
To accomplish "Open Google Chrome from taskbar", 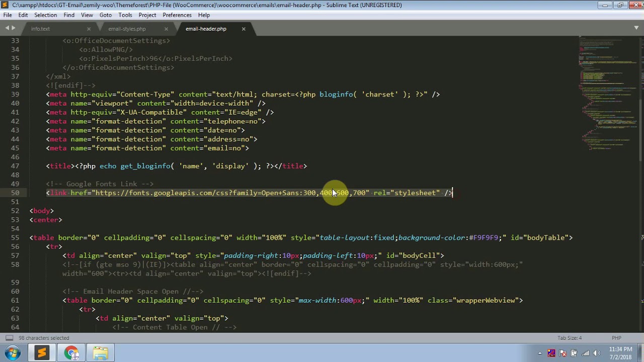I will pos(71,353).
